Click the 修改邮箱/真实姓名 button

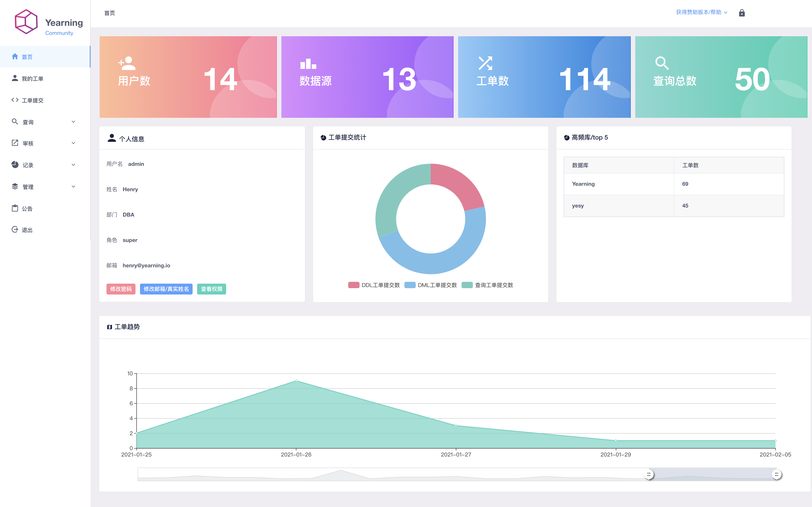pos(166,289)
